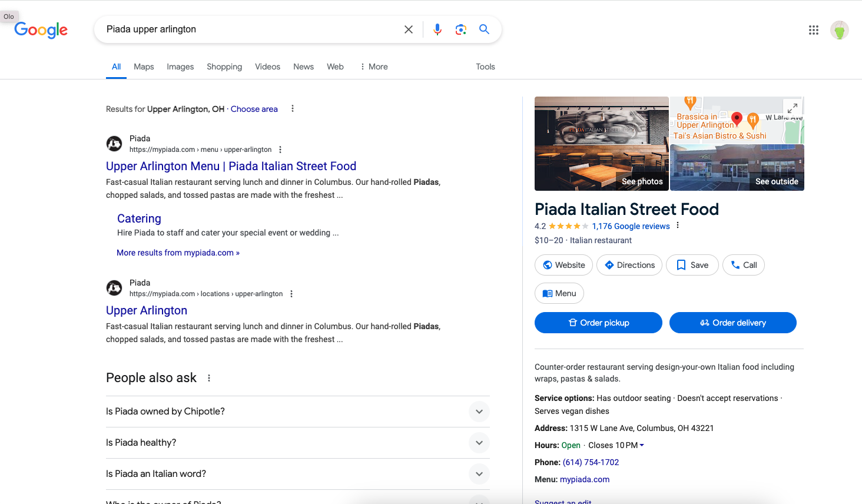The width and height of the screenshot is (862, 504).
Task: Expand the hours dropdown next to Closes 10 PM
Action: pyautogui.click(x=642, y=445)
